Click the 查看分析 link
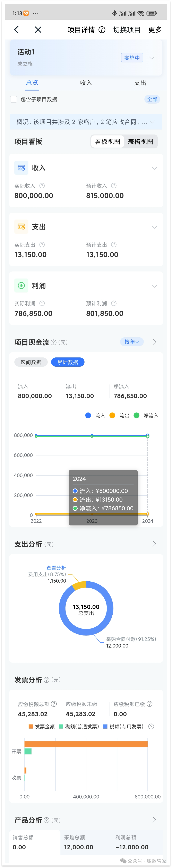The image size is (172, 868). (x=56, y=568)
